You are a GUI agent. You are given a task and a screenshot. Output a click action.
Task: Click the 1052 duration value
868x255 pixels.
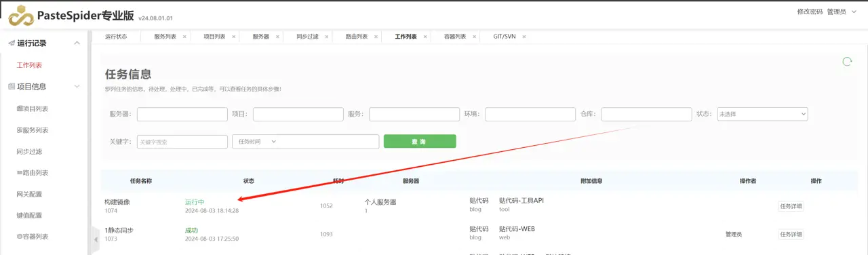coord(326,206)
